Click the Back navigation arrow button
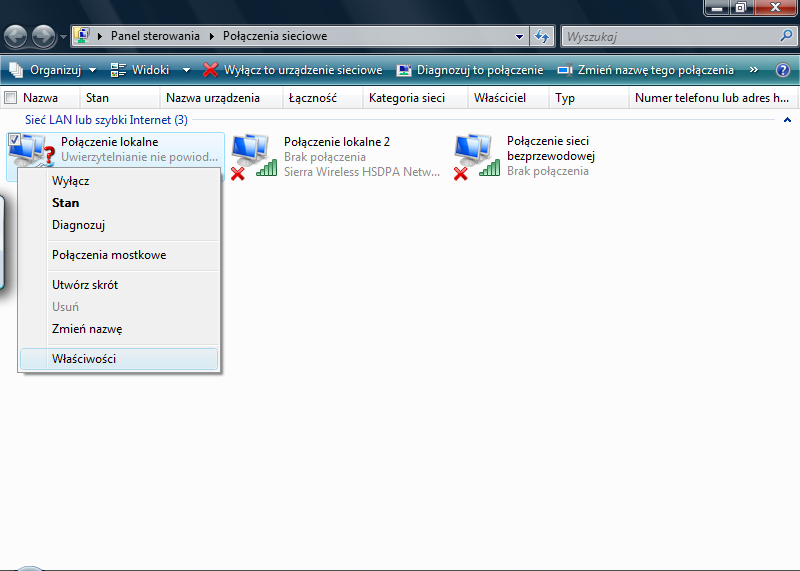The width and height of the screenshot is (800, 571). [15, 37]
